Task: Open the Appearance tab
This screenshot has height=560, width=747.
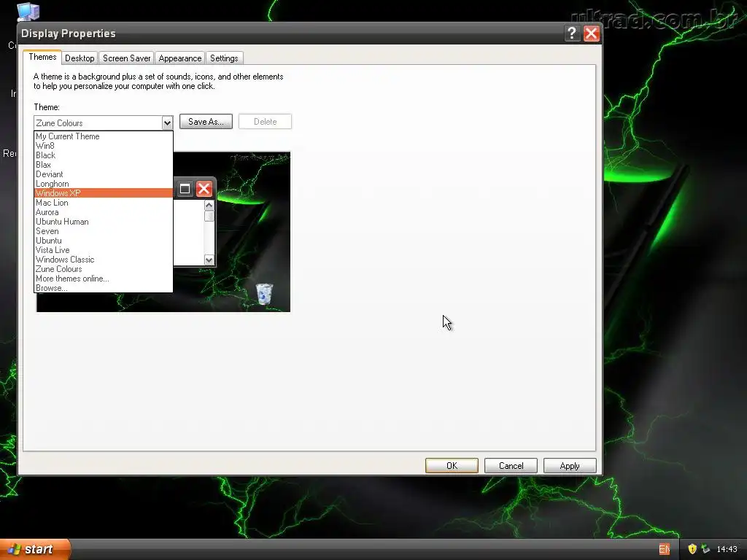Action: tap(180, 58)
